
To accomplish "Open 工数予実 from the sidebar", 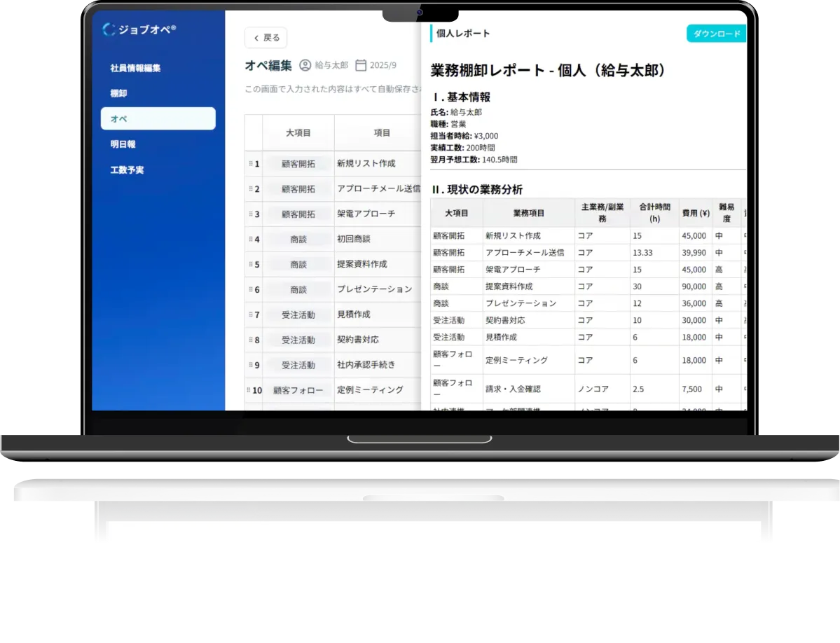I will pos(126,170).
